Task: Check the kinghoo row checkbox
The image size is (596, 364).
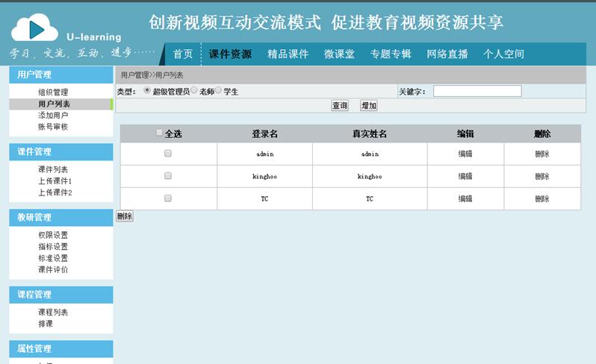Action: 167,176
